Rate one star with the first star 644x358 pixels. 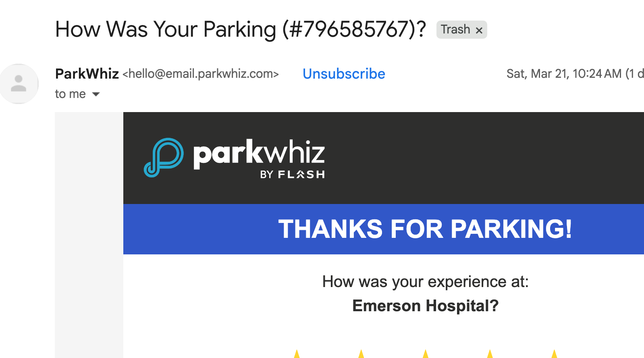pos(297,354)
